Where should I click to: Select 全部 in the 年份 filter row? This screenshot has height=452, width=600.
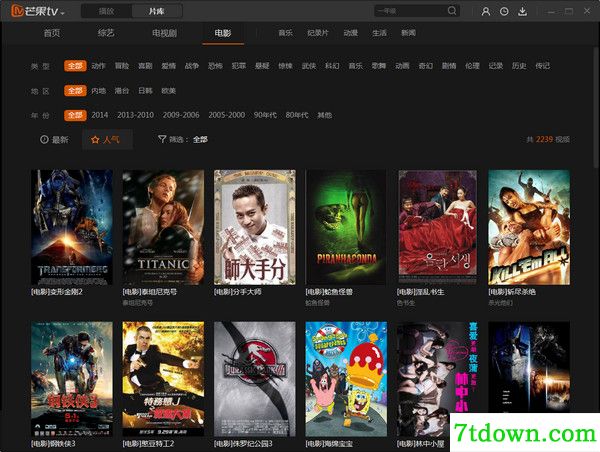pos(75,115)
